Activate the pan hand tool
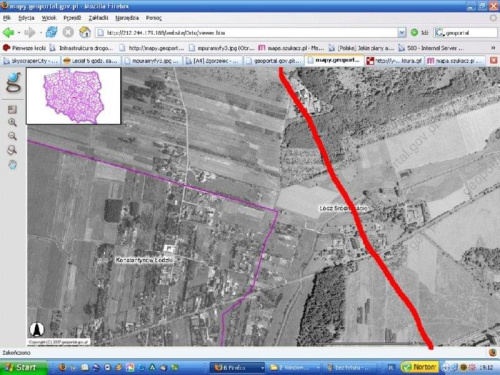This screenshot has height=375, width=500. tap(13, 164)
